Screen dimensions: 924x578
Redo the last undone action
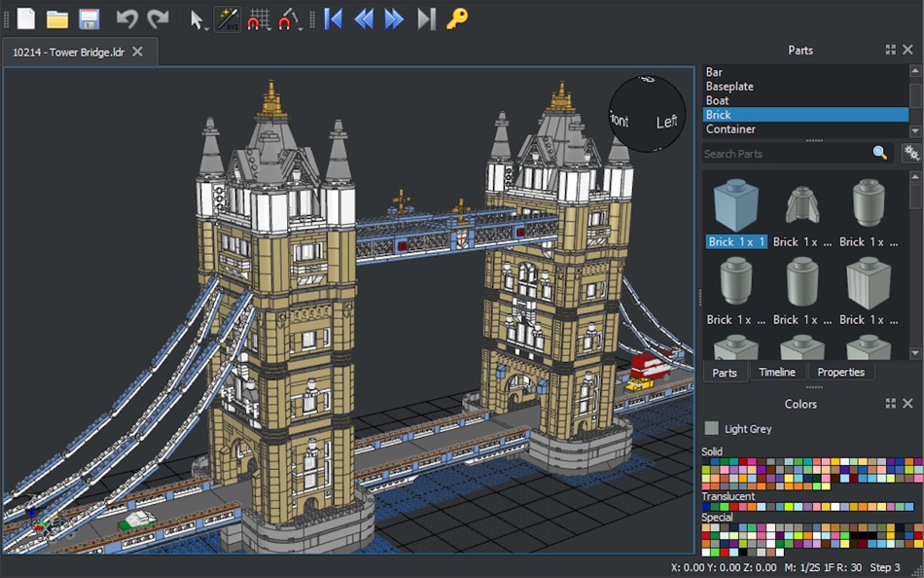click(x=158, y=19)
